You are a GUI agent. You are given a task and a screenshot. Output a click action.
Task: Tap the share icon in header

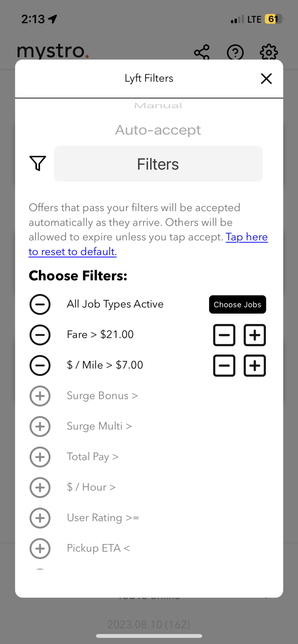coord(202,52)
